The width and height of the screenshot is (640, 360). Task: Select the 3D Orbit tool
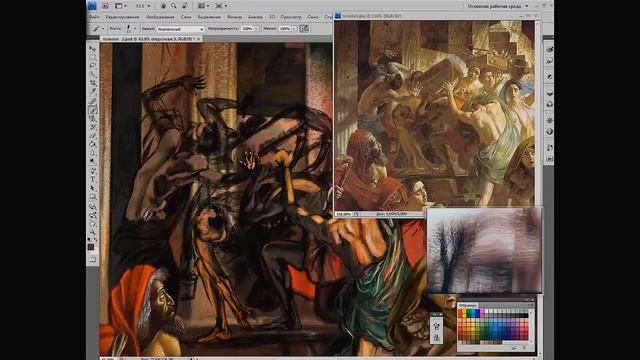93,215
